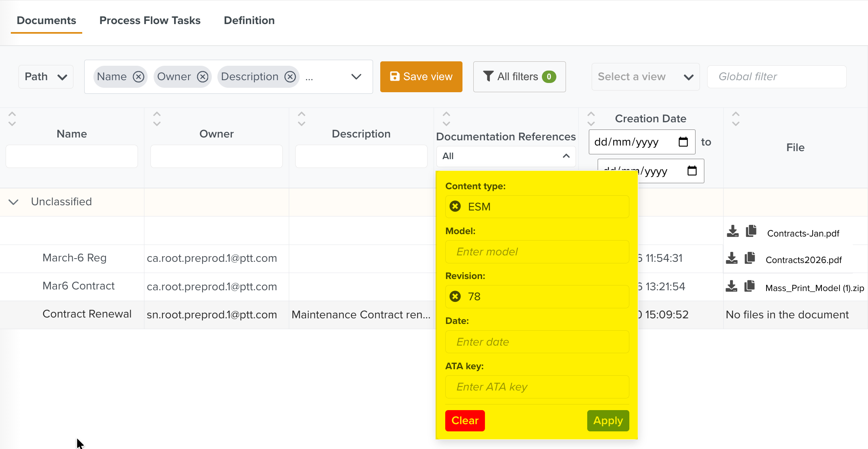Click the creation date from field
The height and width of the screenshot is (449, 868).
coord(642,142)
